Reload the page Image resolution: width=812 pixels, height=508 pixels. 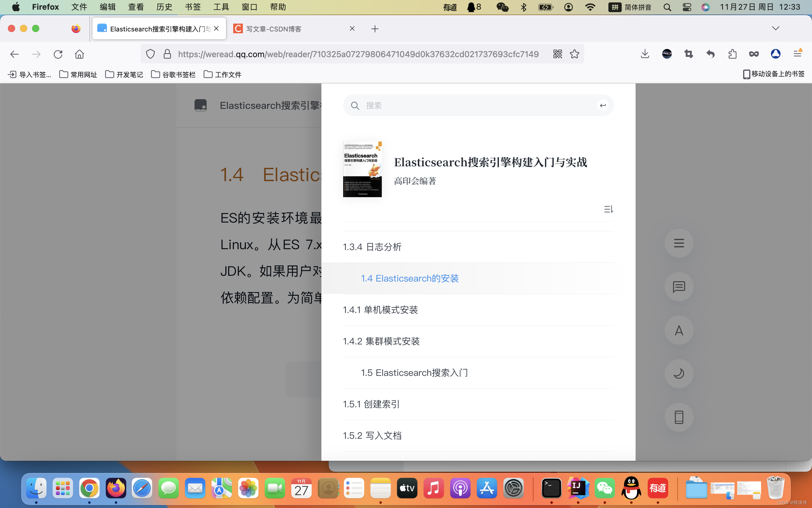coord(58,54)
